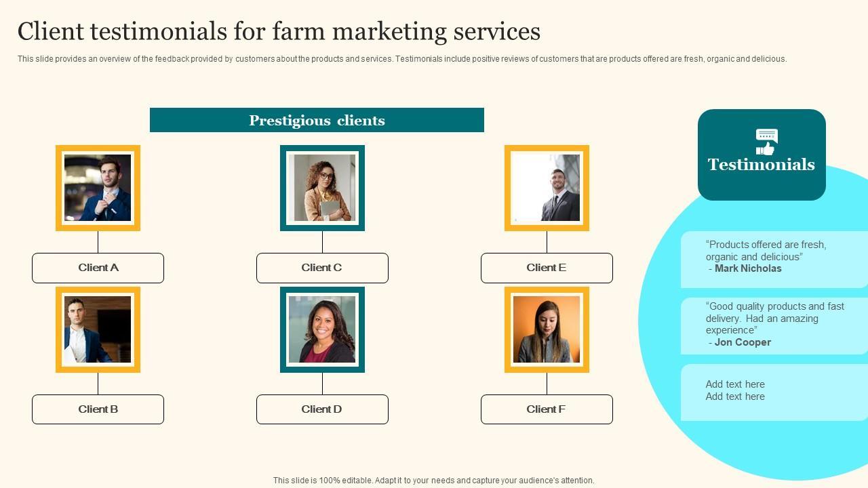
Task: Select Client E's photo thumbnail
Action: click(547, 188)
